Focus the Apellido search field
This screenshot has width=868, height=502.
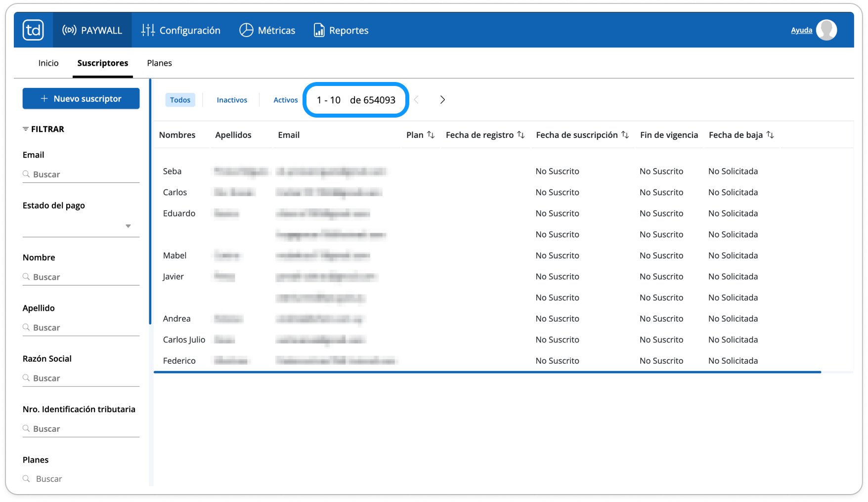pyautogui.click(x=81, y=328)
